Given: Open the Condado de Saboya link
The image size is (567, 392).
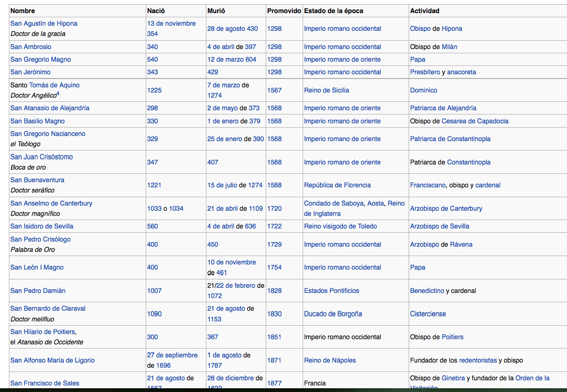Looking at the screenshot, I should point(334,203).
